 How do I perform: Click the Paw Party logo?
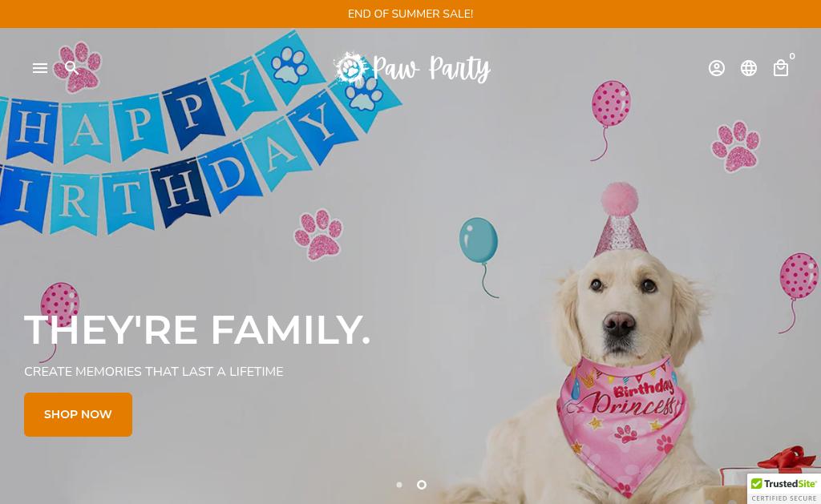[x=412, y=68]
